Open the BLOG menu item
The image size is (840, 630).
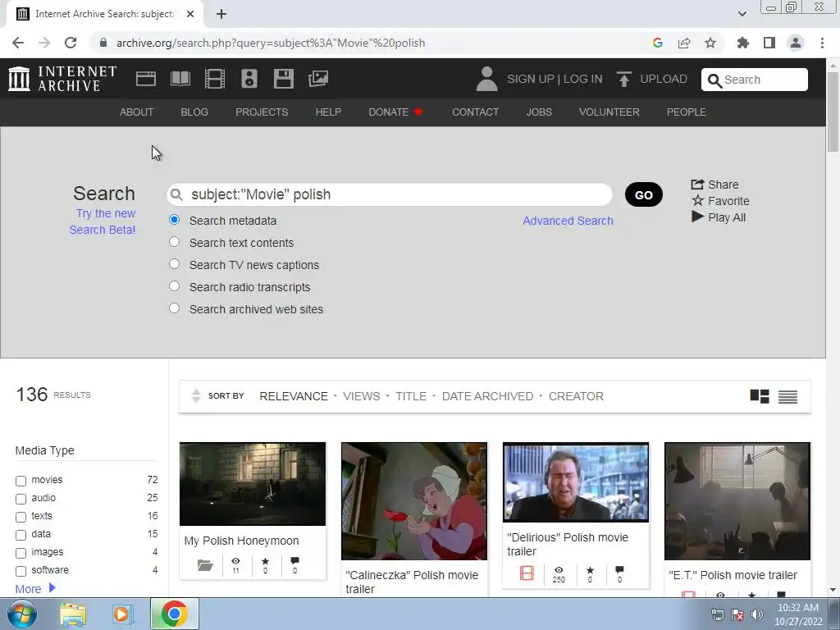pos(194,112)
